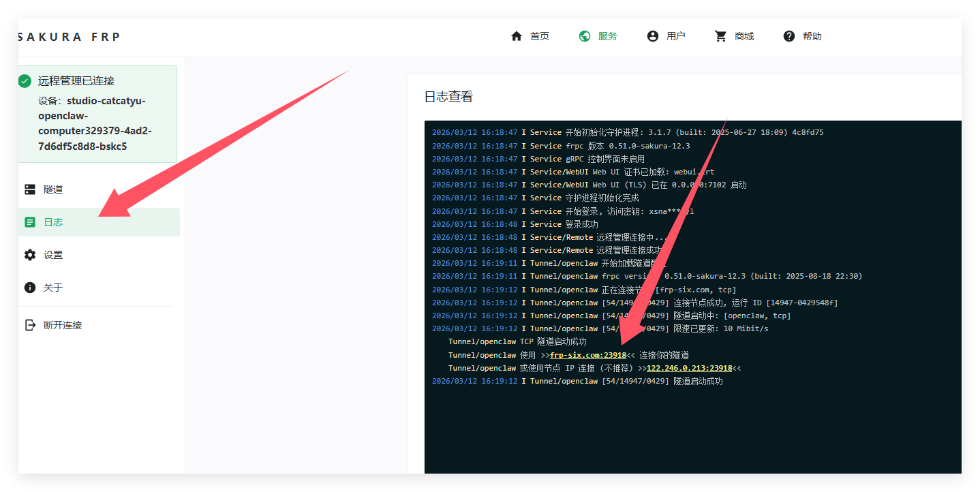Open the 122.246.0.213:23918 node IP link
The height and width of the screenshot is (492, 980).
click(689, 368)
